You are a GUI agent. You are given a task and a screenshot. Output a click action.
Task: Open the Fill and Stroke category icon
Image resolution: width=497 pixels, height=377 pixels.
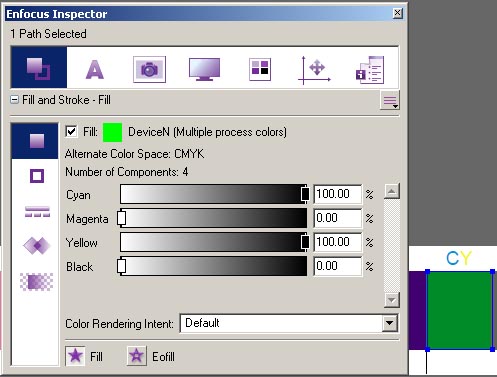pos(39,68)
